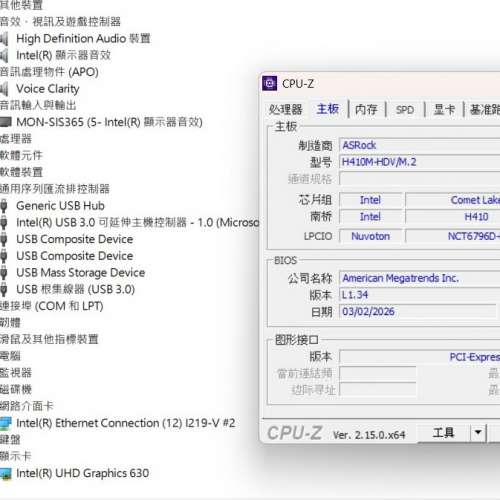Select Intel(R) UHD Graphics 630 entry
This screenshot has height=500, width=500.
pyautogui.click(x=82, y=473)
